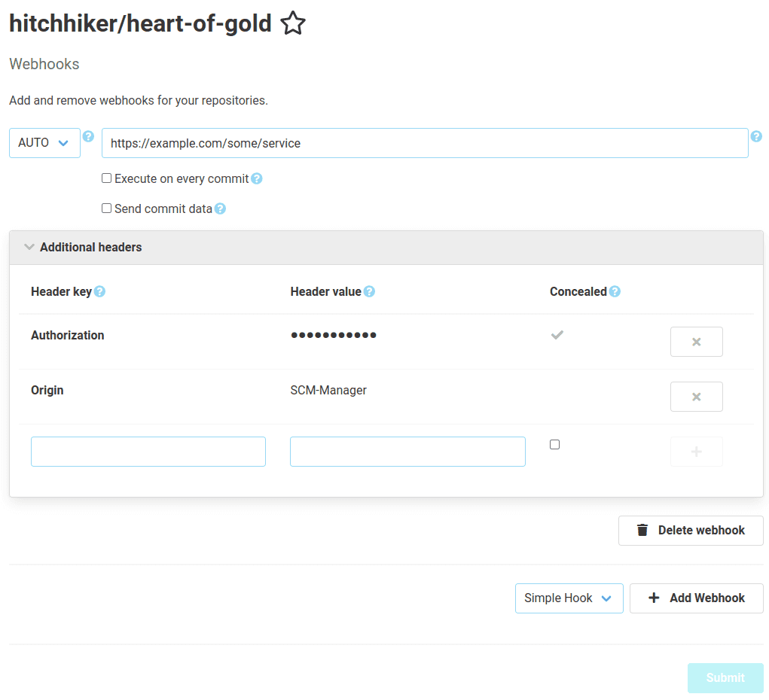Image resolution: width=769 pixels, height=700 pixels.
Task: Add a new header with the plus icon
Action: pos(696,451)
